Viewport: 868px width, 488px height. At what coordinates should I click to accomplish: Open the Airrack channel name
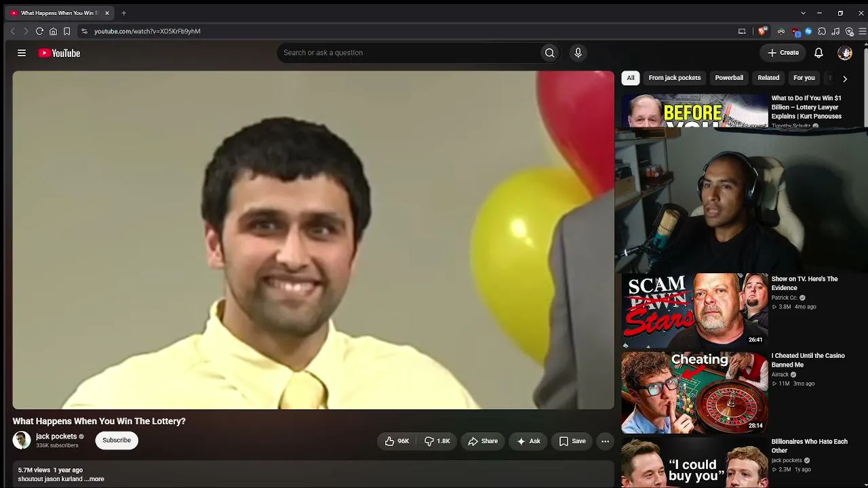[780, 375]
